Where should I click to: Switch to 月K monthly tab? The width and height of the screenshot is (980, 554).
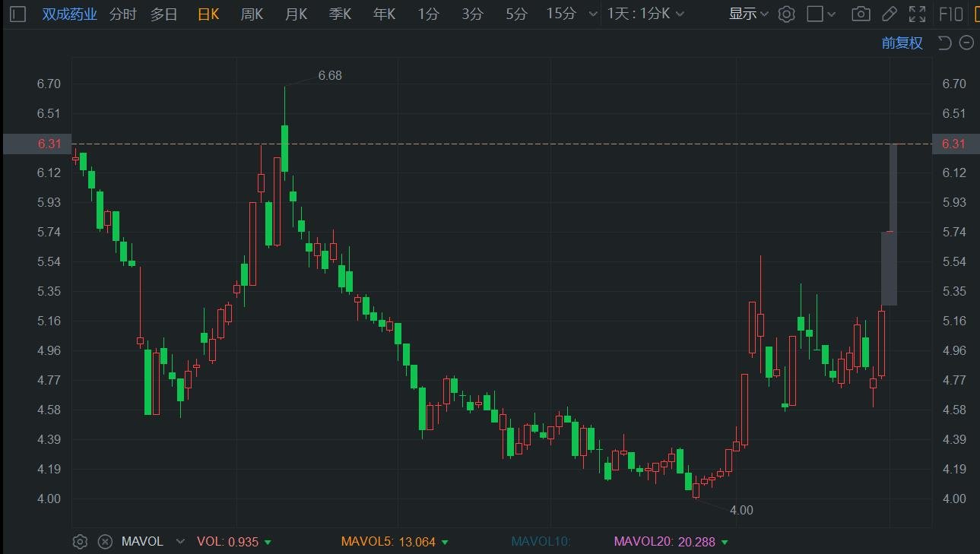[x=296, y=14]
